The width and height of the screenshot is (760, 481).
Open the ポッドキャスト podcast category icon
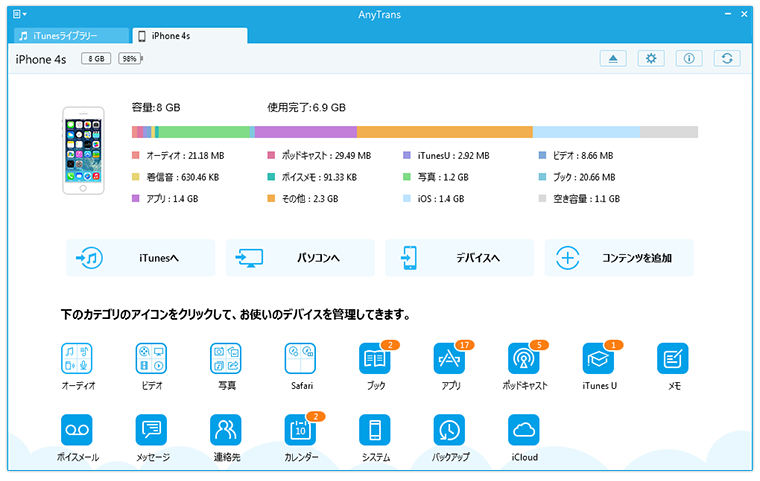point(524,358)
